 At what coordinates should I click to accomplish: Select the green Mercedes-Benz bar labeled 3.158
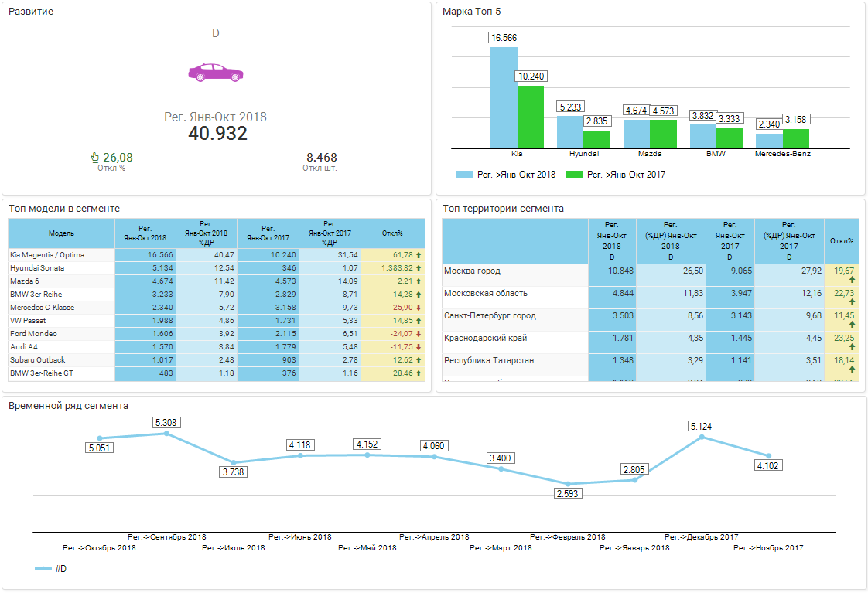point(796,139)
